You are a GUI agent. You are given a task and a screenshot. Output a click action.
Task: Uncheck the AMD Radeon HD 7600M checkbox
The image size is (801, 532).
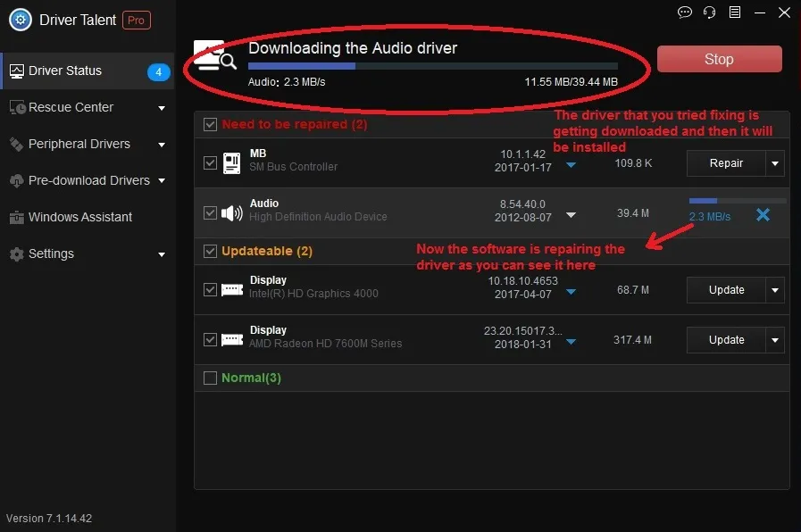point(210,339)
